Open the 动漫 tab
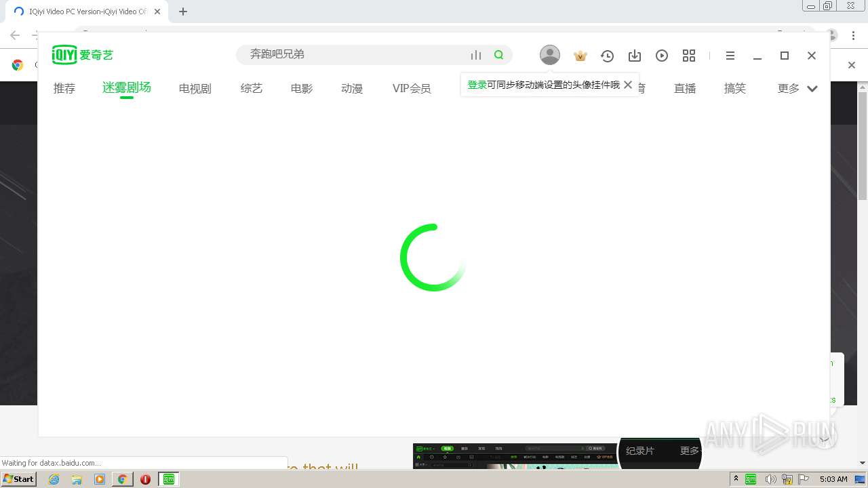The height and width of the screenshot is (488, 868). pos(352,88)
